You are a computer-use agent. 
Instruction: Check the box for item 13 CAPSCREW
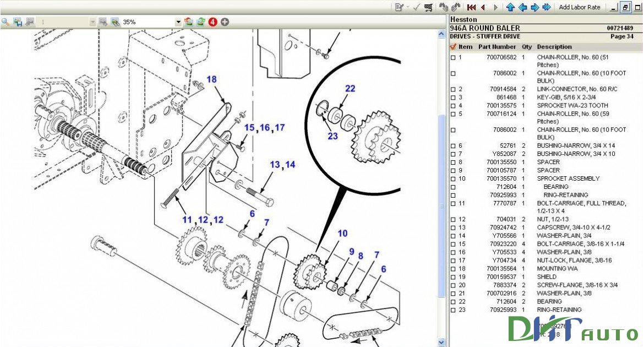click(x=453, y=228)
